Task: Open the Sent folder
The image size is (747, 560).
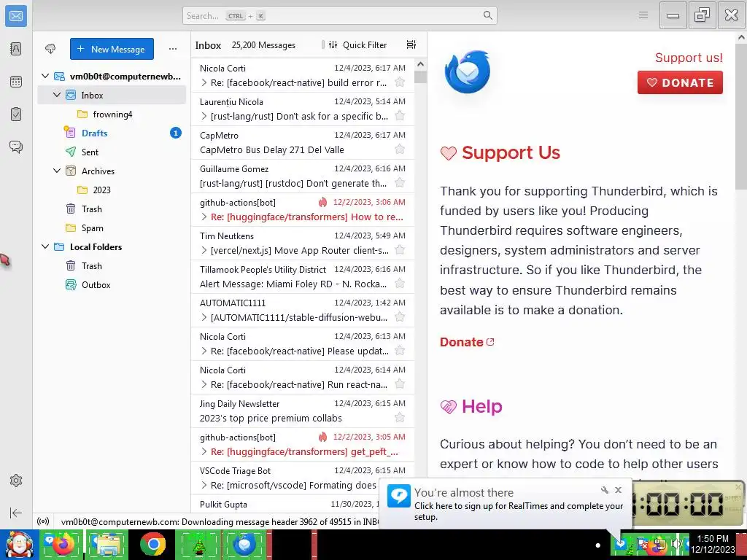Action: click(x=112, y=152)
